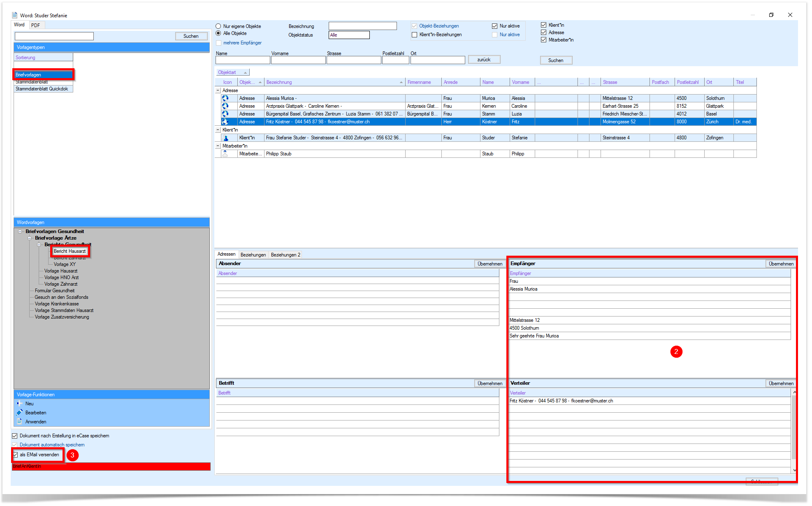Toggle the Klient*in-Beziehungen checkbox
The image size is (812, 506).
pos(415,35)
